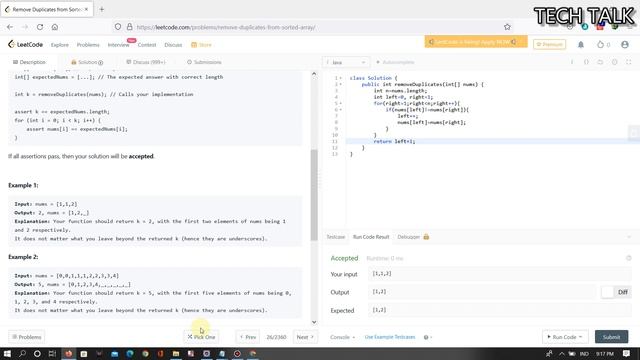View site security lock info

(x=129, y=27)
